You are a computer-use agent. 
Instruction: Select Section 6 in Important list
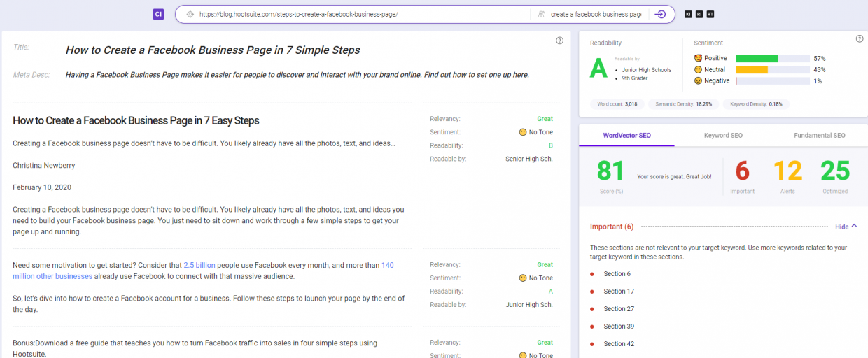(x=617, y=274)
